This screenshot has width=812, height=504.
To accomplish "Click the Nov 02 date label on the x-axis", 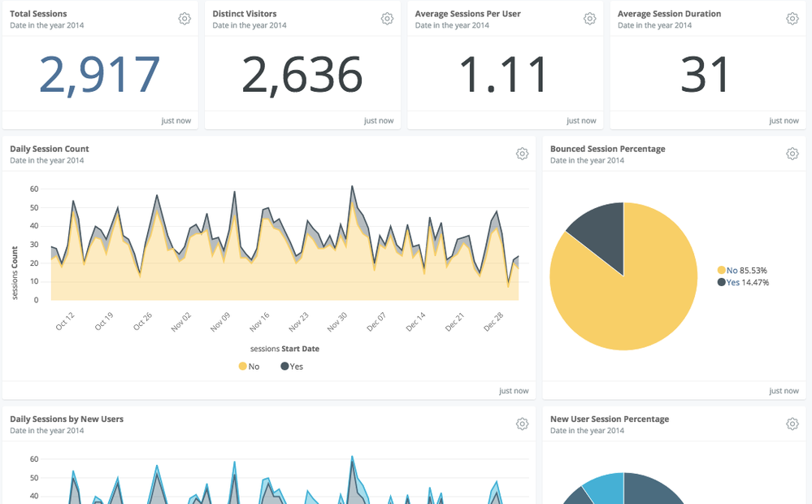I will (x=181, y=322).
